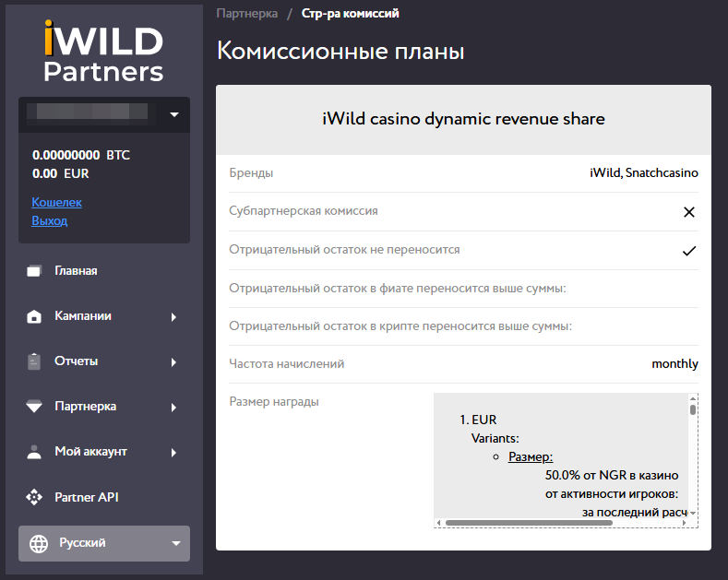Open the Кампании menu item

[83, 316]
